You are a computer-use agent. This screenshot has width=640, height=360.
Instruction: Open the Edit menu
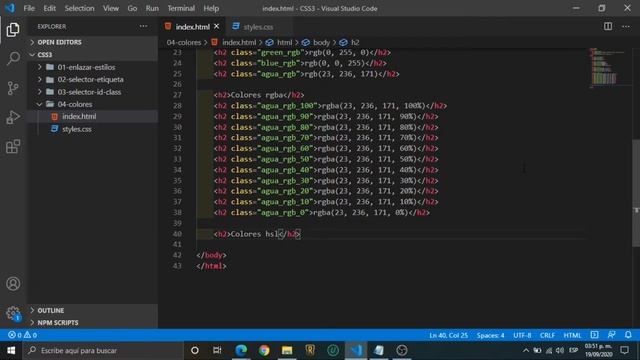49,8
